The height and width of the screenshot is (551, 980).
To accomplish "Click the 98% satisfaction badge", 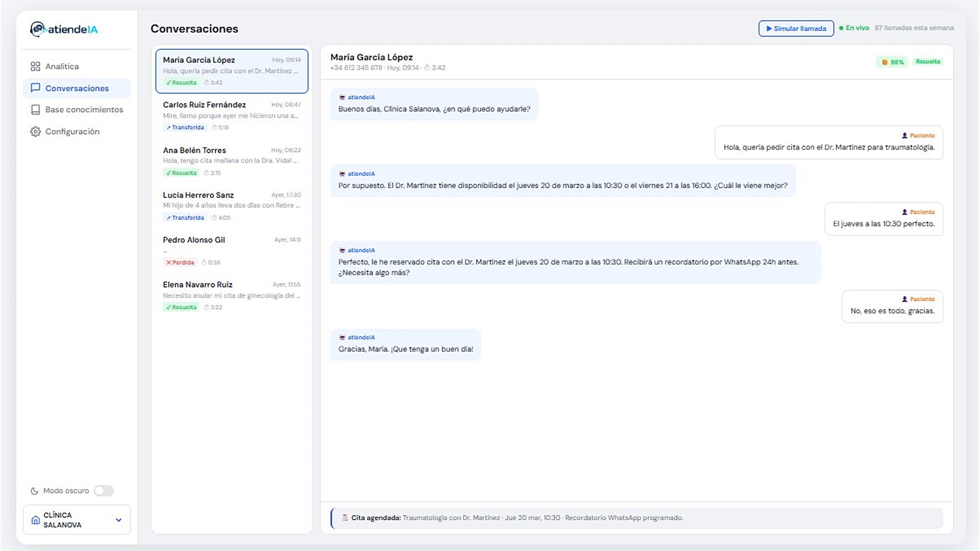I will pyautogui.click(x=892, y=62).
